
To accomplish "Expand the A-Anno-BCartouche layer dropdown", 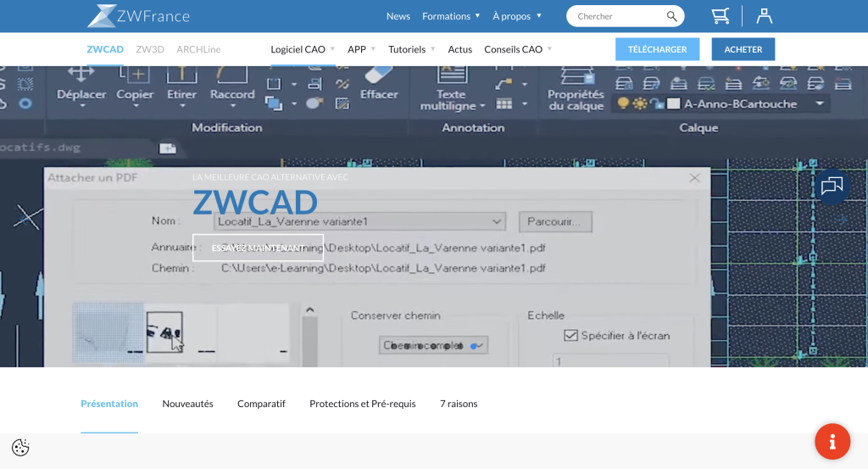I will tap(820, 103).
